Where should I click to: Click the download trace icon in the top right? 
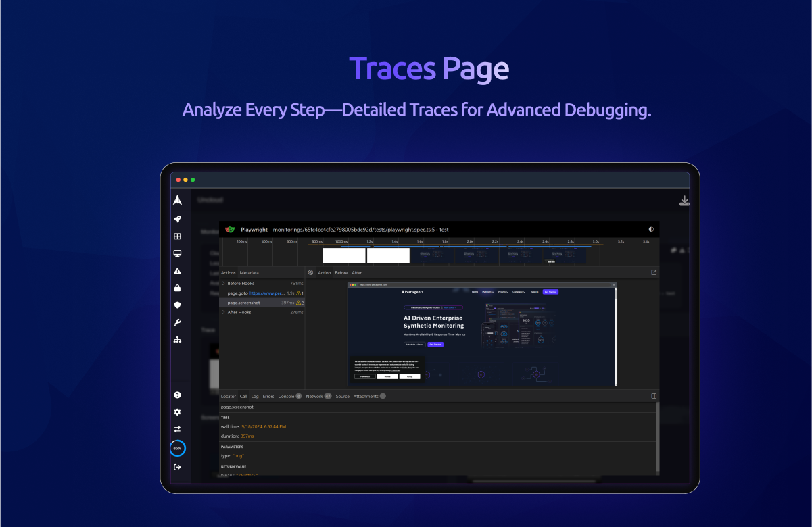coord(684,201)
